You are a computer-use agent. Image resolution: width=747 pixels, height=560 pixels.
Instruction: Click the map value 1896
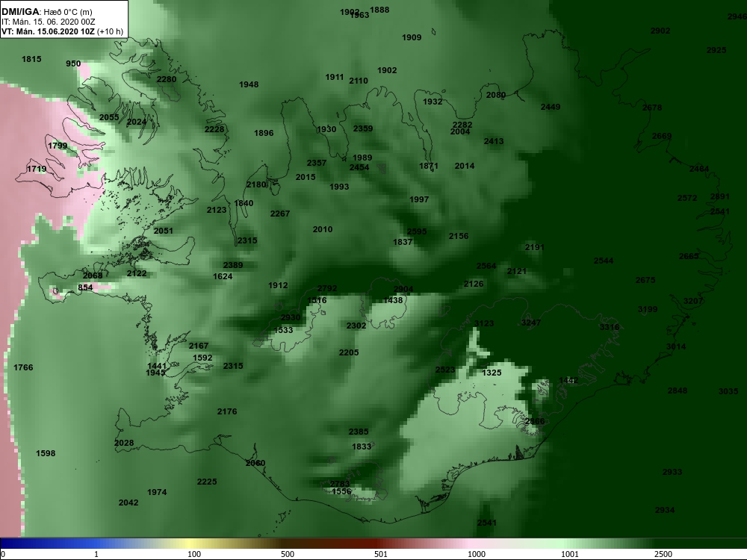tap(264, 133)
